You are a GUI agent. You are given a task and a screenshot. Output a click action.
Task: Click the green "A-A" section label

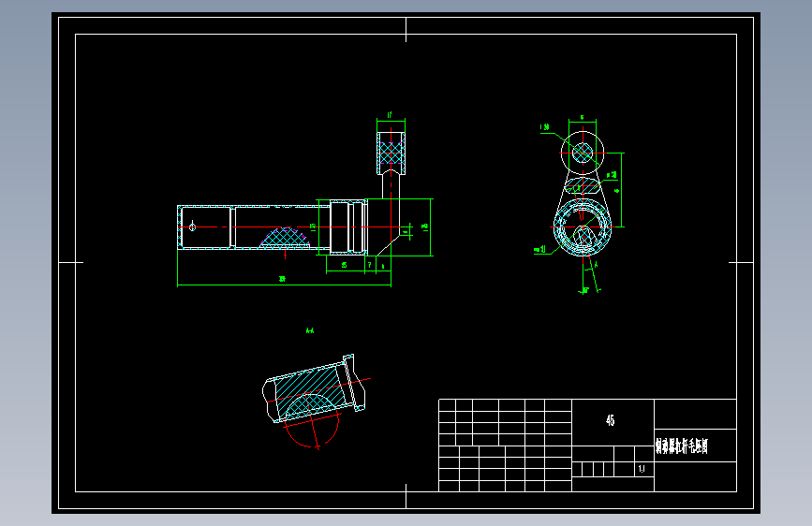point(310,330)
